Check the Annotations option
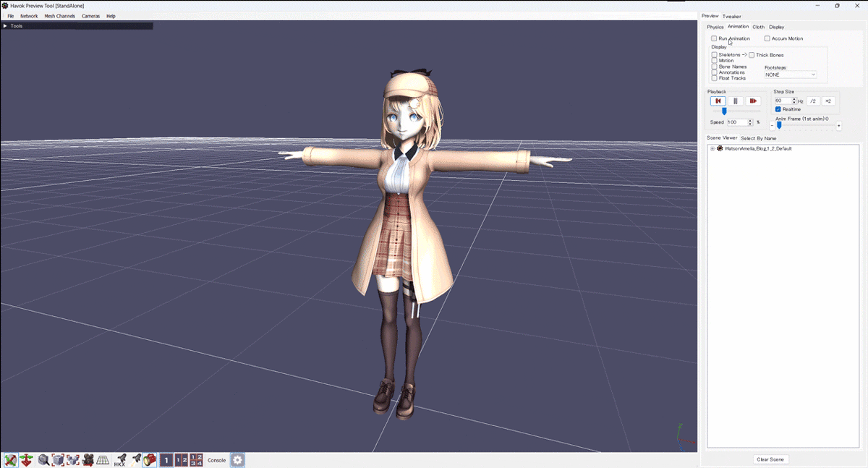The image size is (868, 468). coord(714,72)
